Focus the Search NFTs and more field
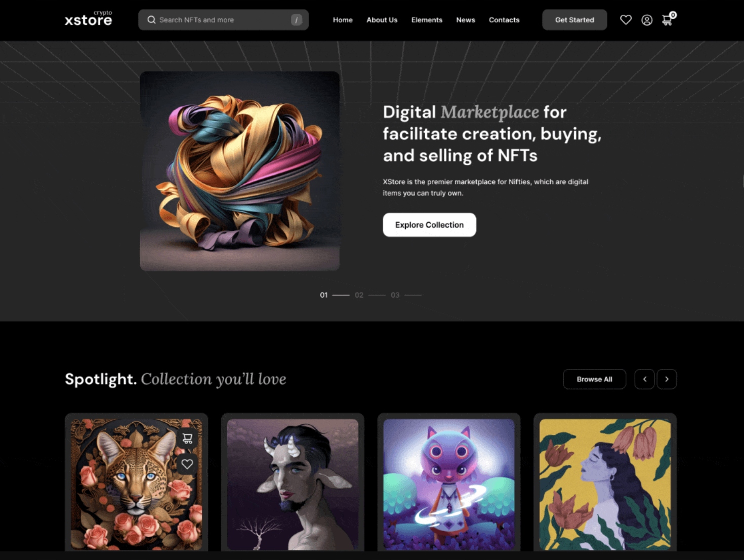This screenshot has width=744, height=560. pos(223,20)
